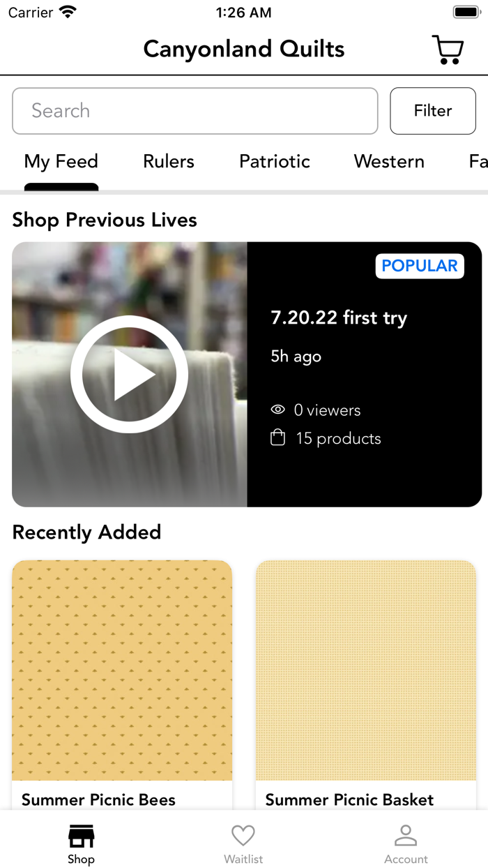The width and height of the screenshot is (488, 868).
Task: Open the Filter options
Action: [x=433, y=111]
